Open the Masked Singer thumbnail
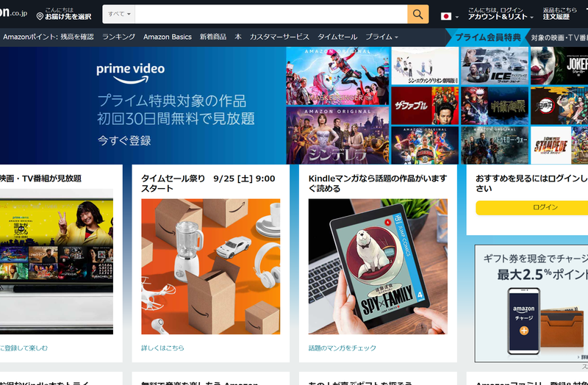This screenshot has width=588, height=385. [x=337, y=76]
